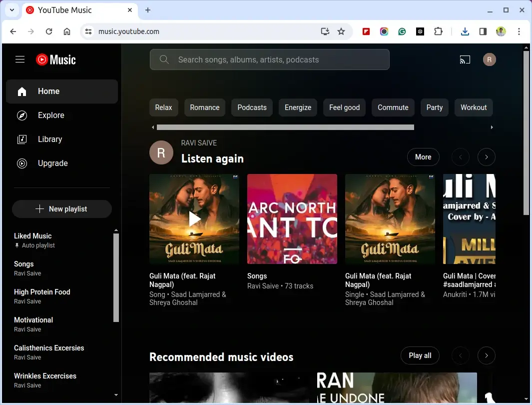Bookmark this page with star icon
This screenshot has height=405, width=532.
341,31
